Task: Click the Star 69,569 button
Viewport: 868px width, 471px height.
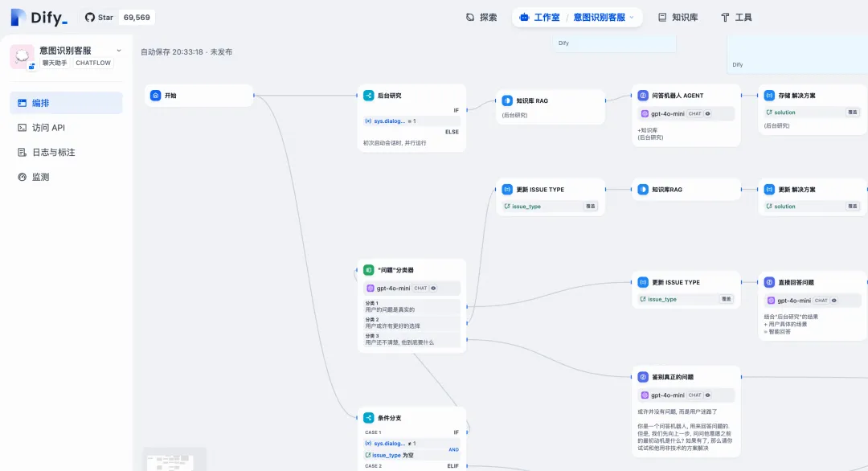Action: tap(117, 16)
